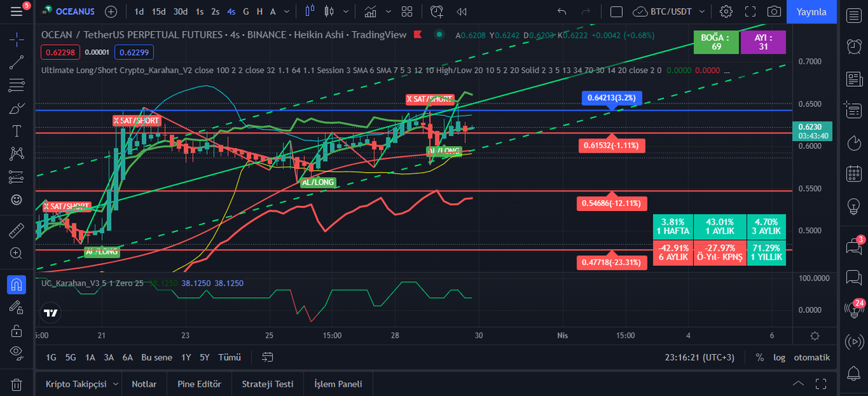Undo the last chart action
This screenshot has height=396, width=868.
[563, 12]
